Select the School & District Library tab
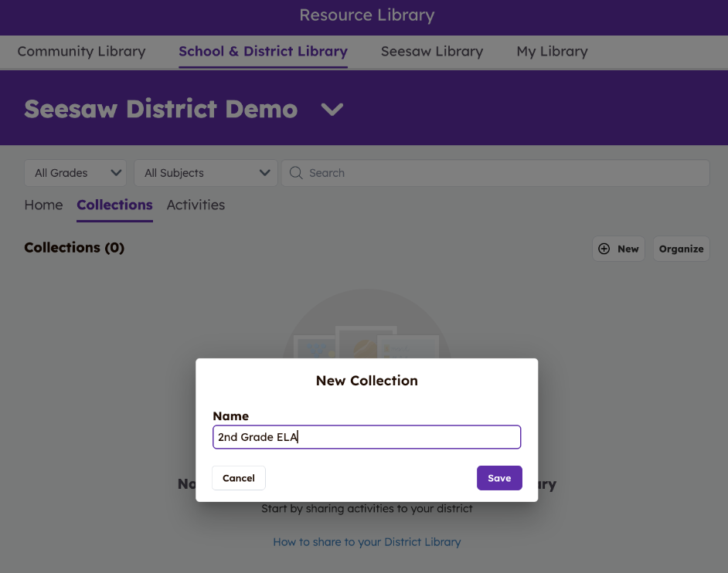This screenshot has height=573, width=728. pos(263,52)
